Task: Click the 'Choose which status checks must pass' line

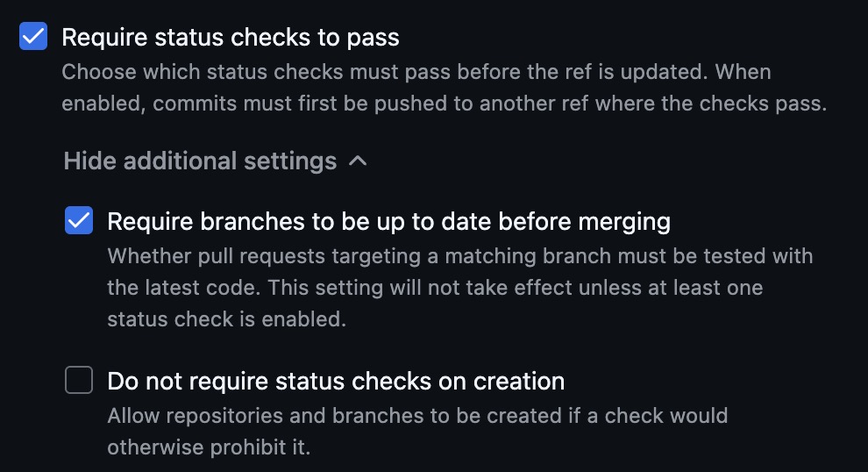Action: [x=416, y=72]
